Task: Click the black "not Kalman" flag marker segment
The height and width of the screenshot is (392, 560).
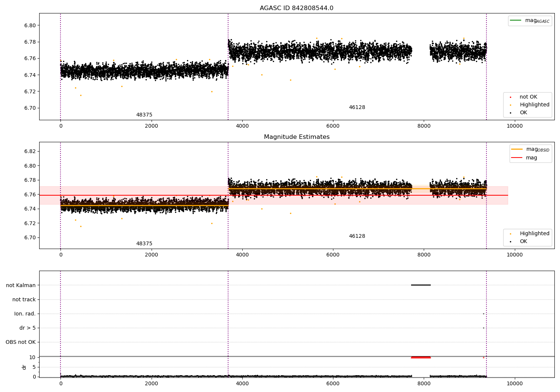Action: click(x=421, y=285)
